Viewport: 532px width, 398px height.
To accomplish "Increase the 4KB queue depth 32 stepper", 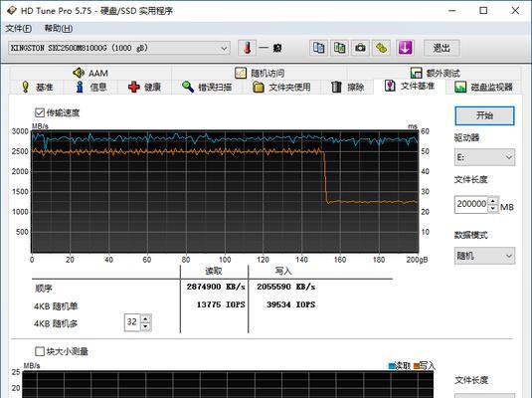I will point(145,318).
